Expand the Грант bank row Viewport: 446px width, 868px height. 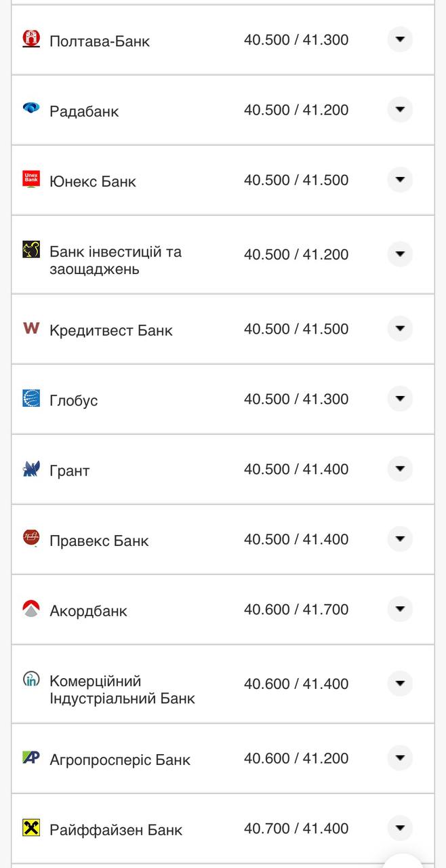pyautogui.click(x=400, y=469)
